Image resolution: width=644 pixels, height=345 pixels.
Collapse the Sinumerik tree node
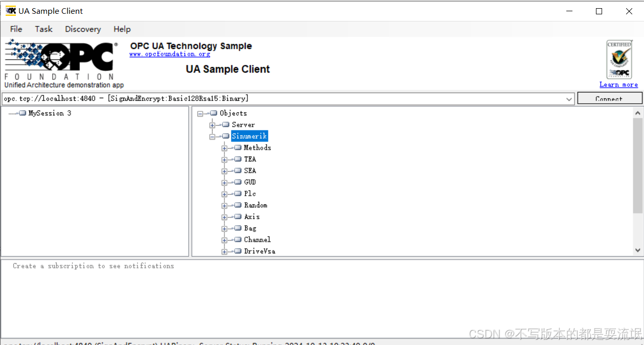[x=212, y=136]
